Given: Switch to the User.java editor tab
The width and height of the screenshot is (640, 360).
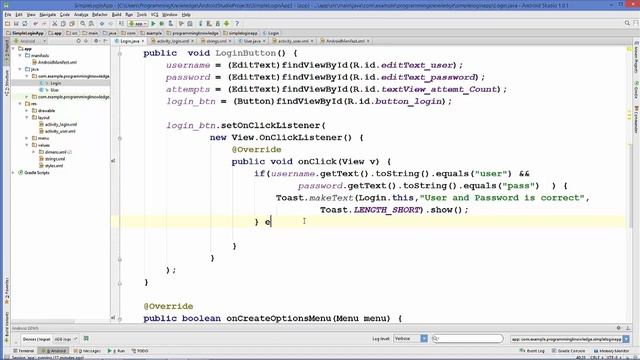Looking at the screenshot, I should pyautogui.click(x=252, y=41).
